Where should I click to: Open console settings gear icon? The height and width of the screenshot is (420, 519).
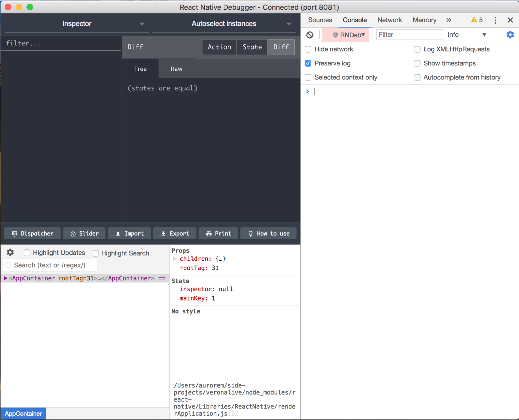coord(510,35)
